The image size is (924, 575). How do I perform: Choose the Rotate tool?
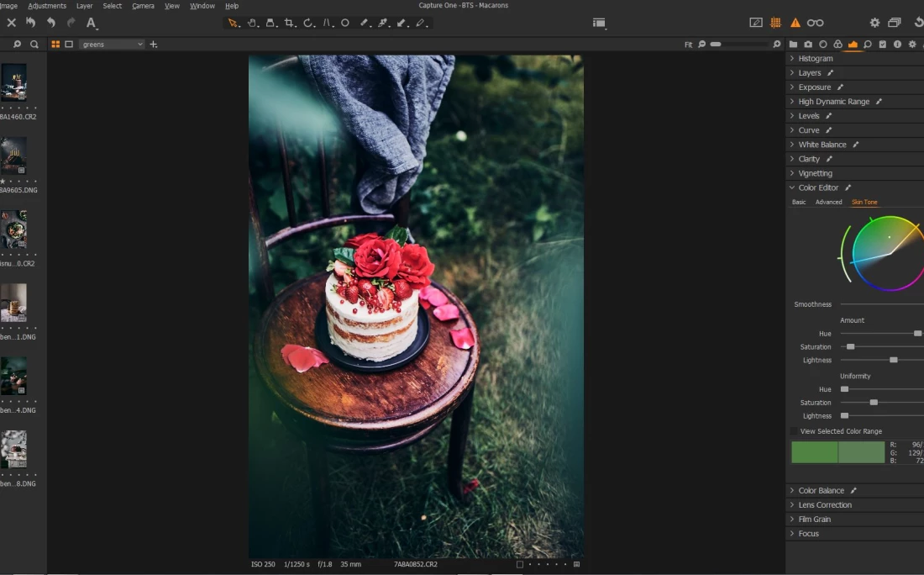308,24
